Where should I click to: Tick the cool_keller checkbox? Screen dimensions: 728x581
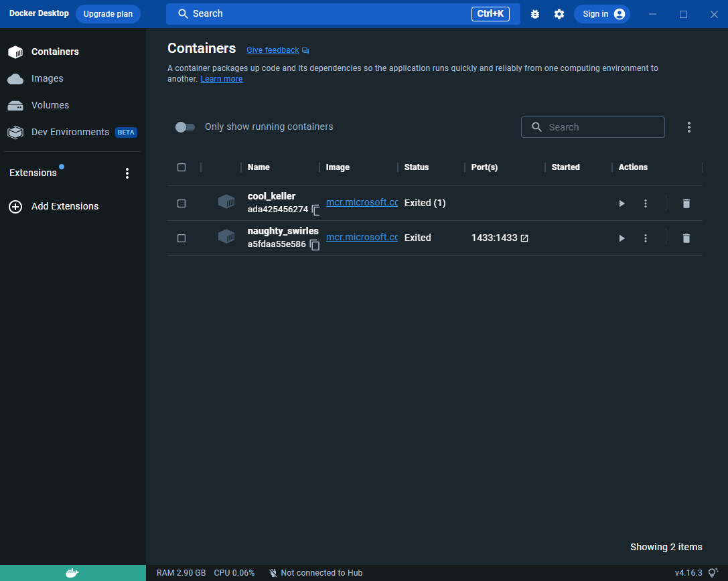181,203
